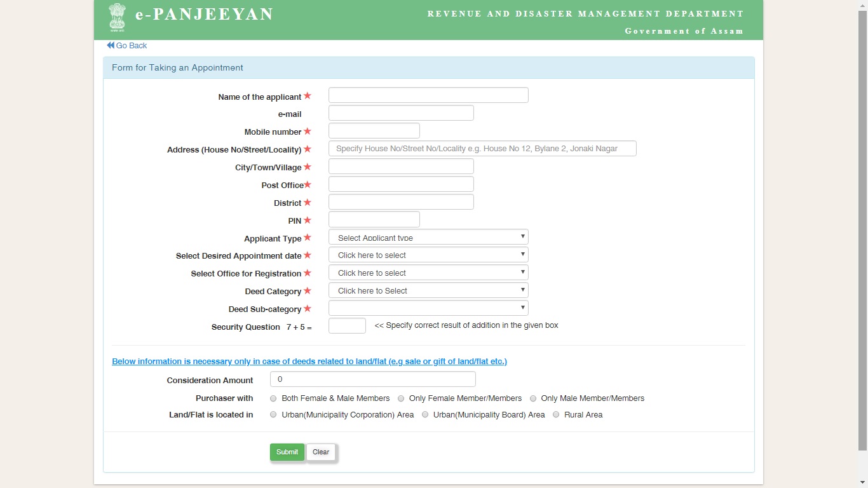Select "Both Female & Male Members" option
The width and height of the screenshot is (868, 488).
[273, 398]
